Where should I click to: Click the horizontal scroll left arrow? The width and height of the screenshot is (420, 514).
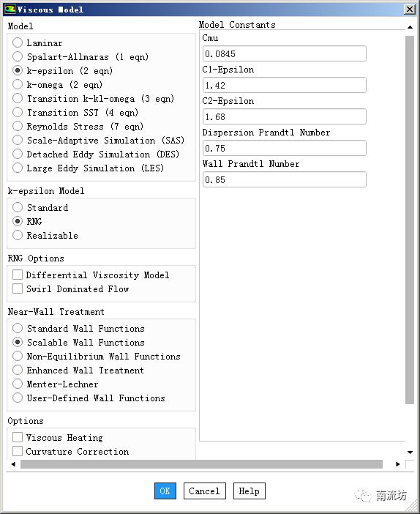click(x=13, y=464)
